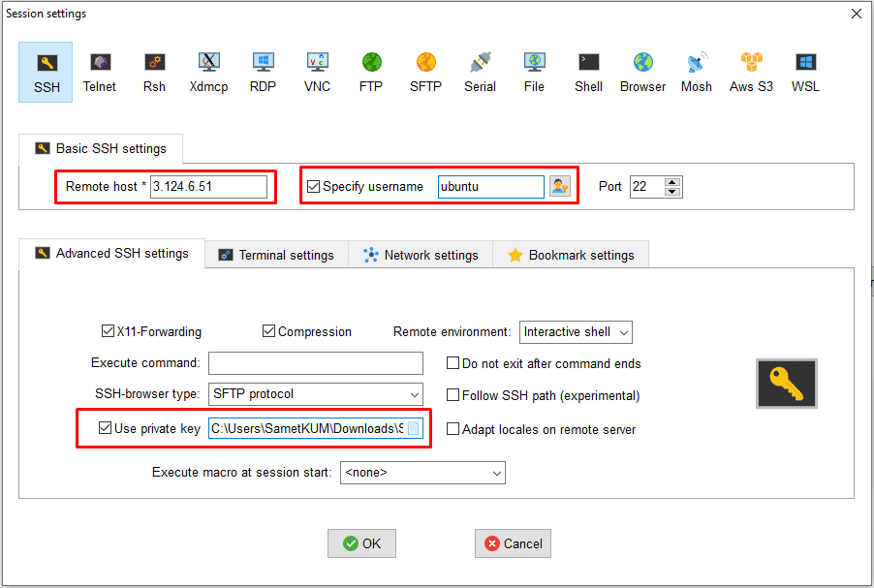The height and width of the screenshot is (588, 874).
Task: Click the username field containing ubuntu
Action: (x=491, y=186)
